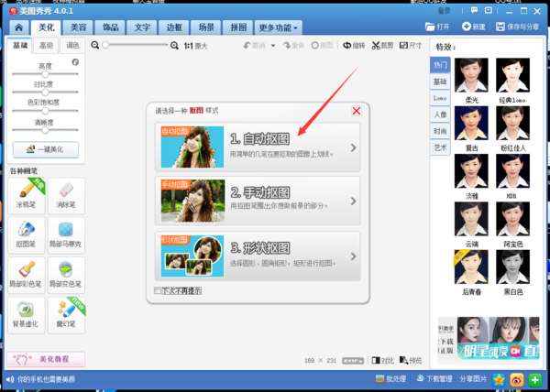
Task: Choose 1. 自动抠图 option
Action: (258, 147)
